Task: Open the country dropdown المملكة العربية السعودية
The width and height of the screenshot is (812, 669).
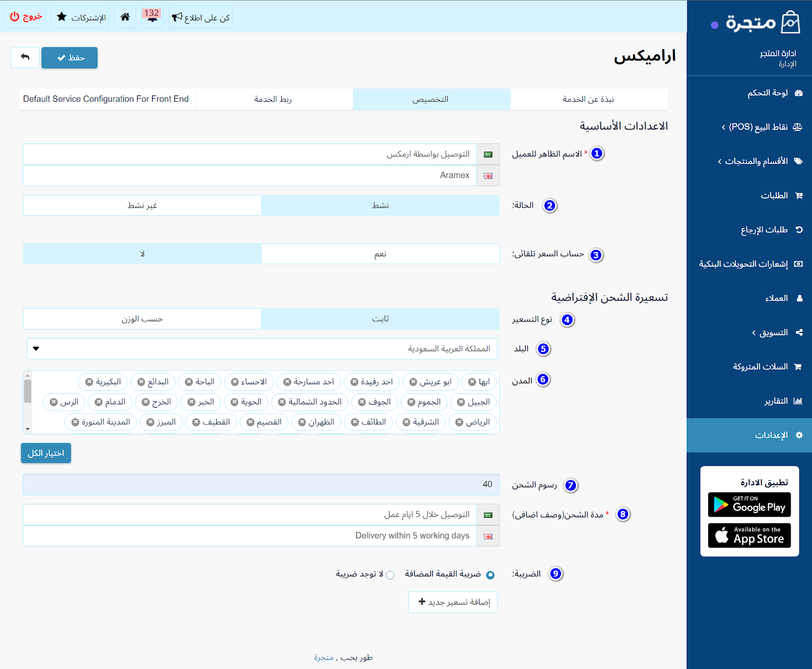Action: click(x=262, y=349)
